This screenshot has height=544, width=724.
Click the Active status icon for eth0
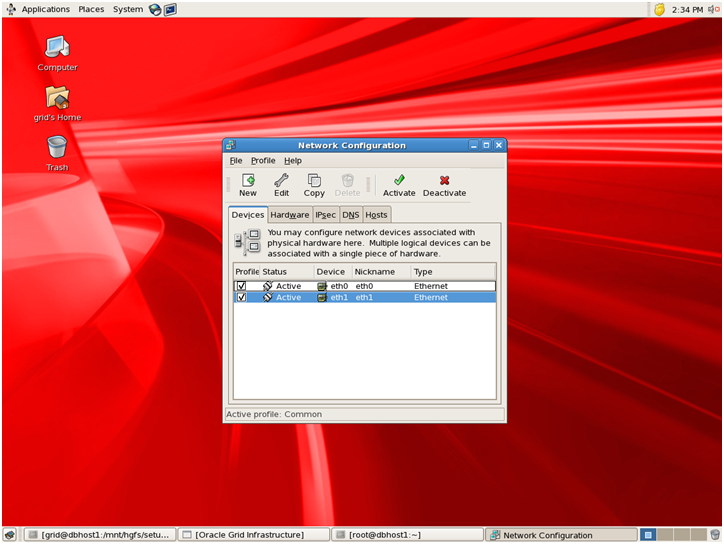tap(267, 286)
